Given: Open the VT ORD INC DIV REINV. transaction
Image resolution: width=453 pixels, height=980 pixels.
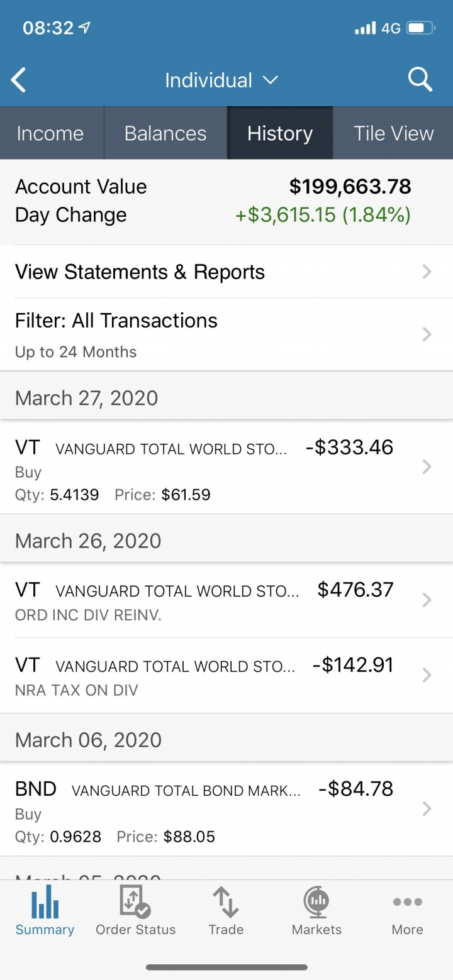Looking at the screenshot, I should click(x=226, y=600).
